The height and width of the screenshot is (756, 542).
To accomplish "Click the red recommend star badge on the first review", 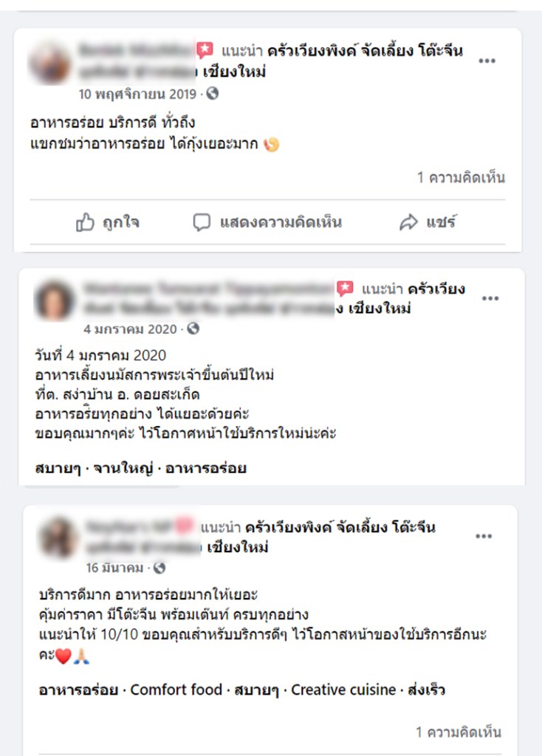I will tap(205, 50).
